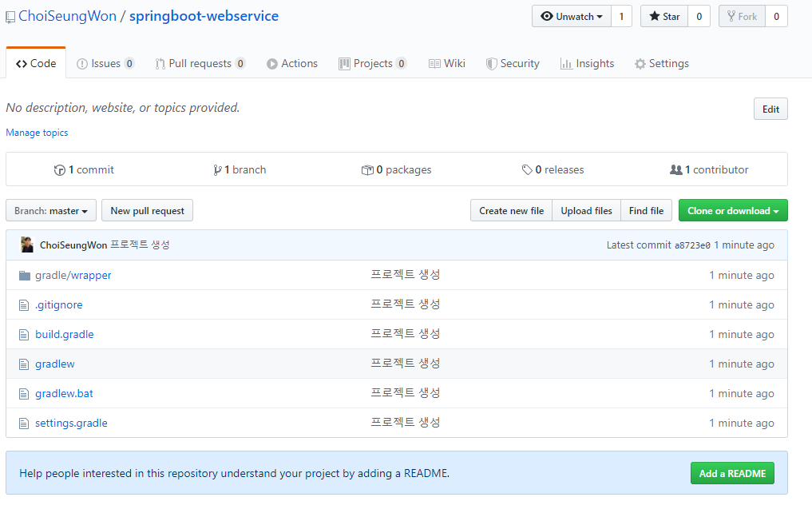812x529 pixels.
Task: View the 1 contributor link
Action: (709, 170)
